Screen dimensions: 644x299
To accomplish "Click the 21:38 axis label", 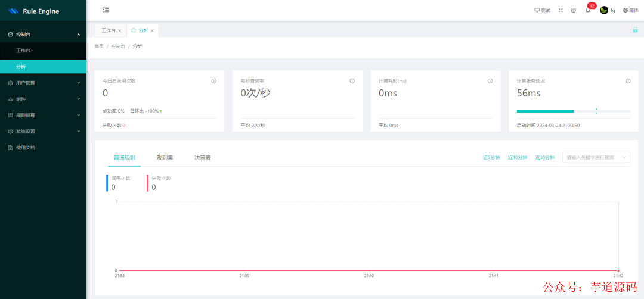I will click(x=119, y=276).
